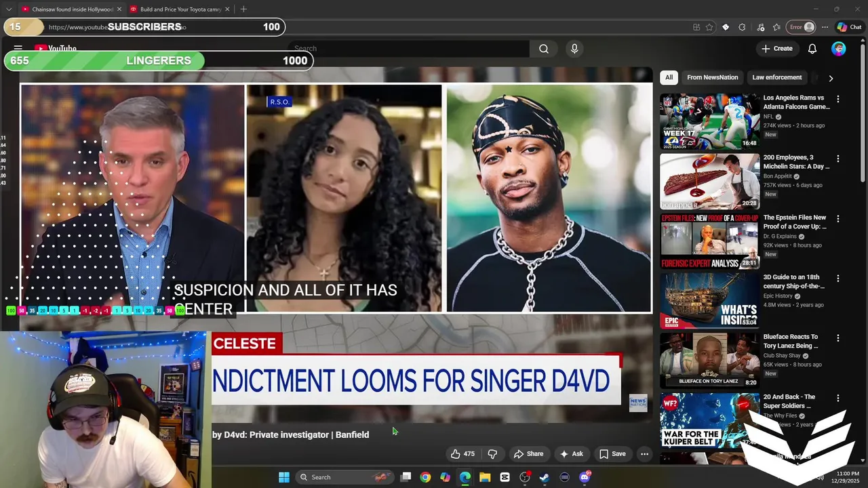Open the favorites list icon

tap(776, 27)
